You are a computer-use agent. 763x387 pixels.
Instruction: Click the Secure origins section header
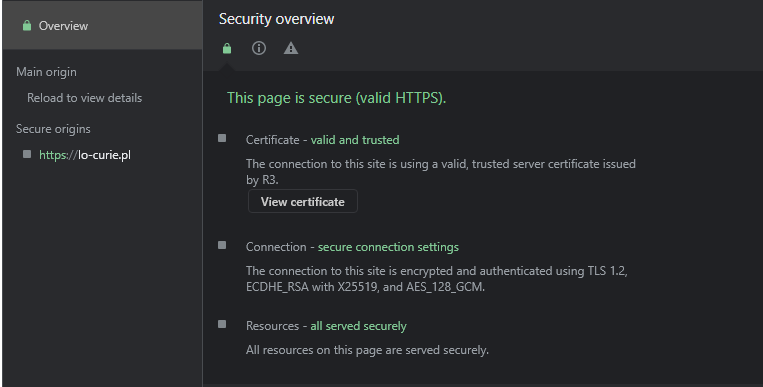click(53, 129)
